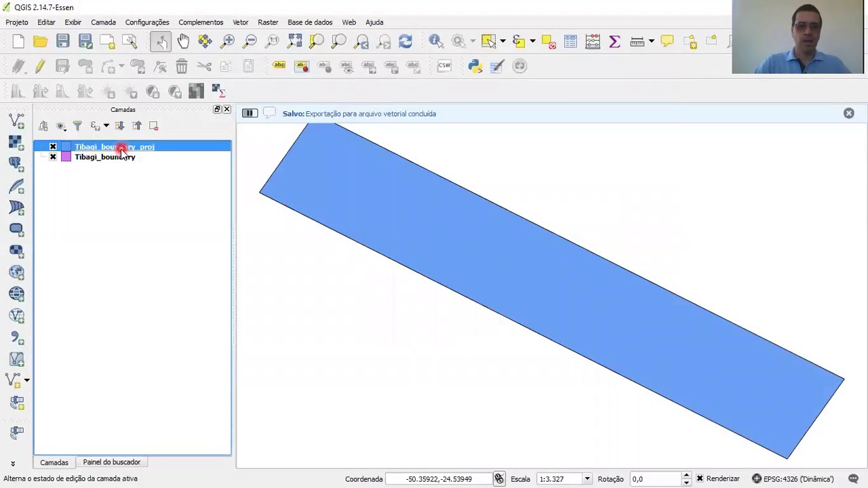Click the rotation value field
This screenshot has width=868, height=488.
655,479
